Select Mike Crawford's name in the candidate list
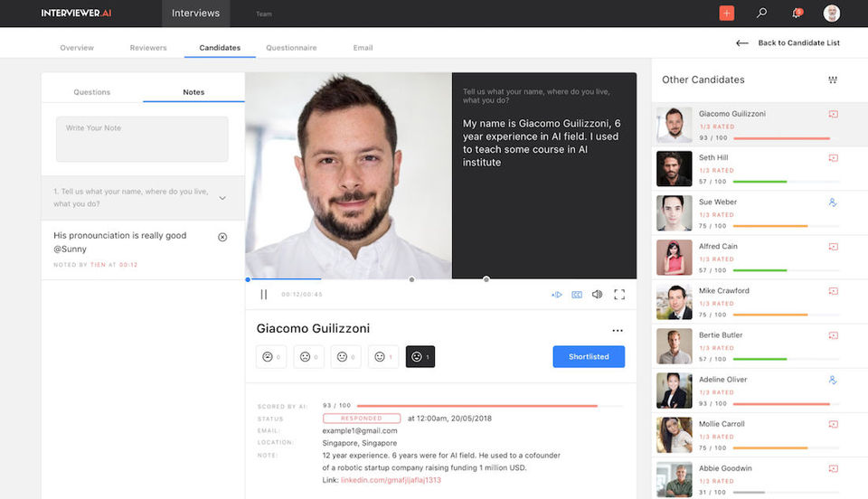 [723, 291]
